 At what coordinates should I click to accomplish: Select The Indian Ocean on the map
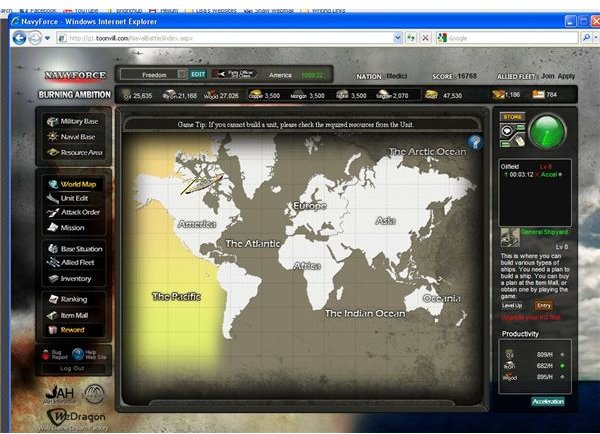365,313
